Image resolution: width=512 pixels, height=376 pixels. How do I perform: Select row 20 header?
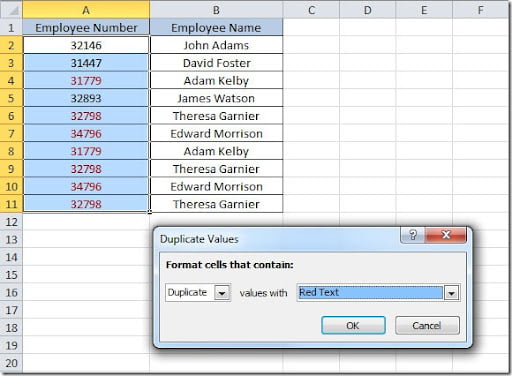click(x=11, y=363)
